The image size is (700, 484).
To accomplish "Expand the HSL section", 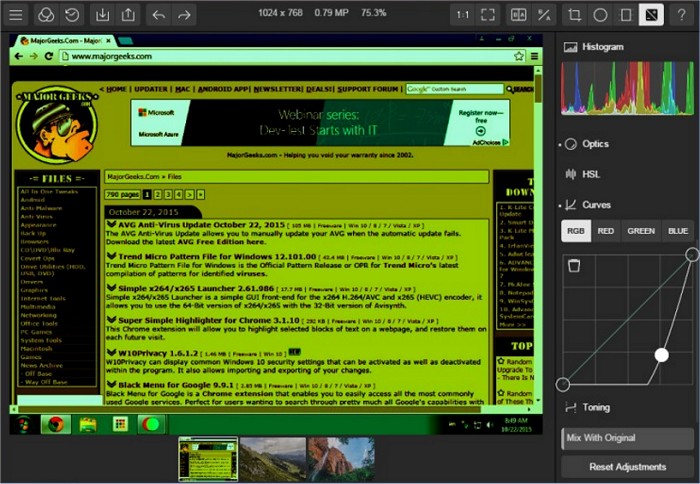I will (x=583, y=174).
